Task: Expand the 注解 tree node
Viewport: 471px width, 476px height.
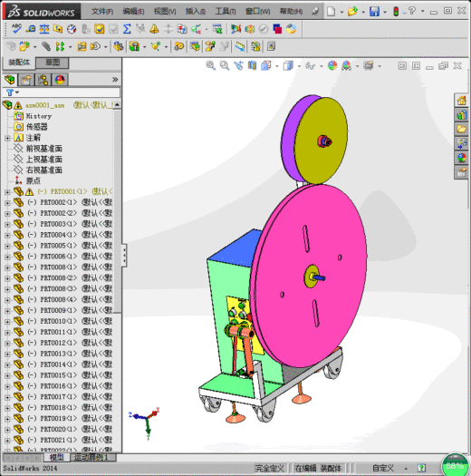Action: click(x=7, y=138)
